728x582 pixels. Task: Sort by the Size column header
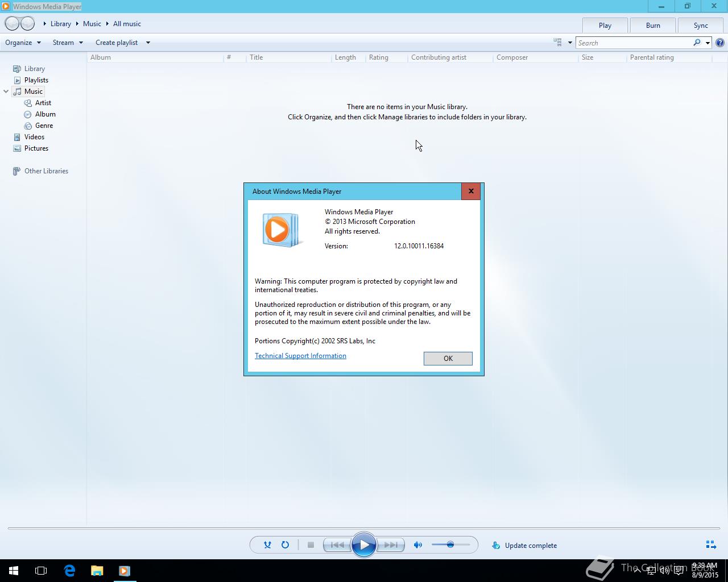tap(602, 57)
